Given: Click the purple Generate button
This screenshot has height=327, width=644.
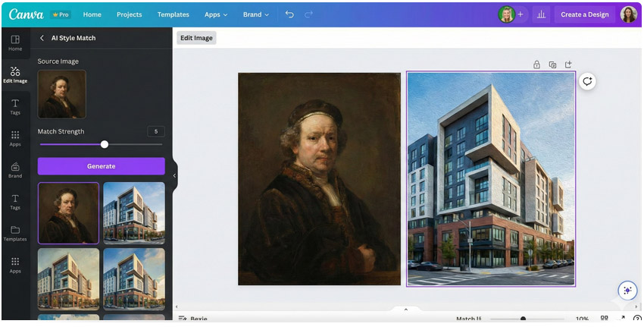Looking at the screenshot, I should (x=101, y=166).
